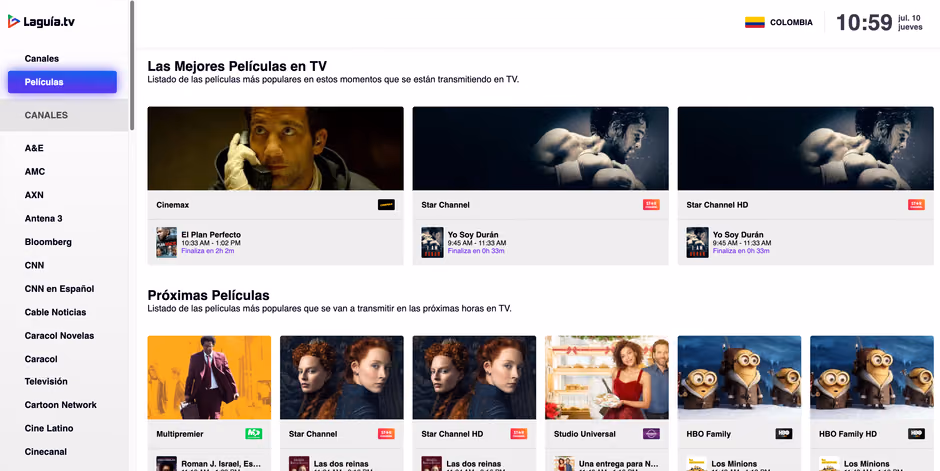The image size is (940, 471).
Task: Click Yo Soy Durán poster under Star Channel HD
Action: coord(697,242)
